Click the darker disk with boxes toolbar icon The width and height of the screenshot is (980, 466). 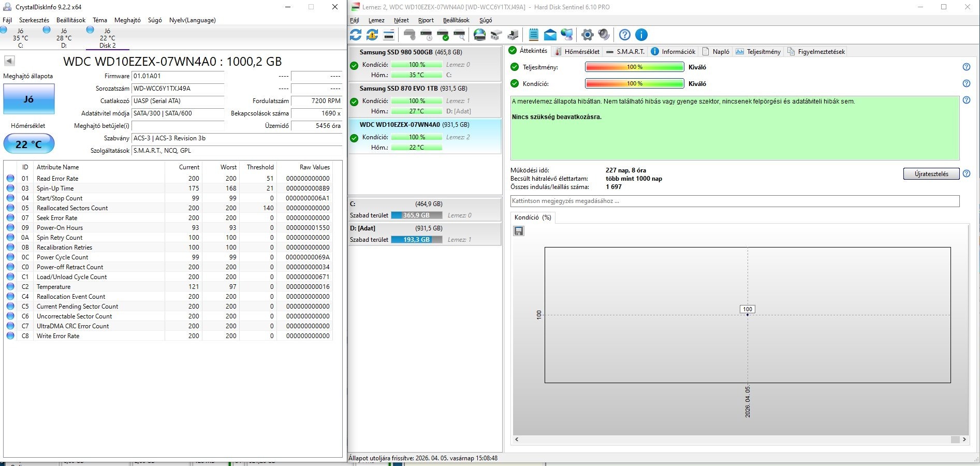[513, 35]
